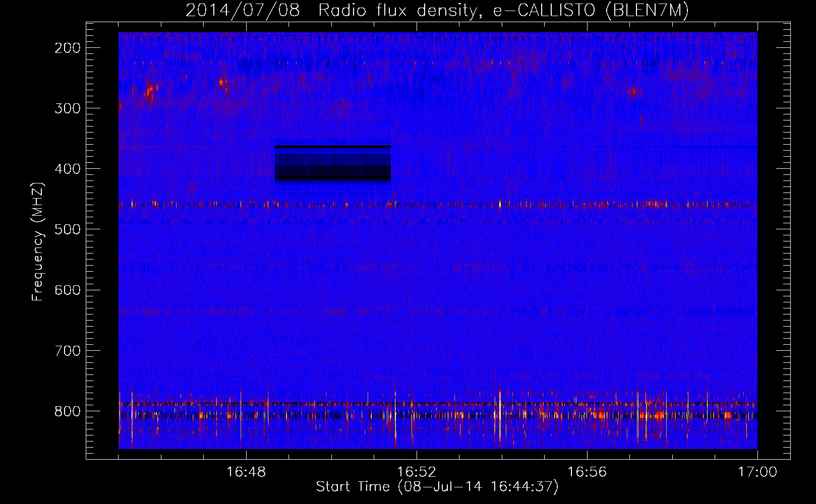Screen dimensions: 816x504
Task: Click the 300 frequency tick label
Action: tap(67, 108)
